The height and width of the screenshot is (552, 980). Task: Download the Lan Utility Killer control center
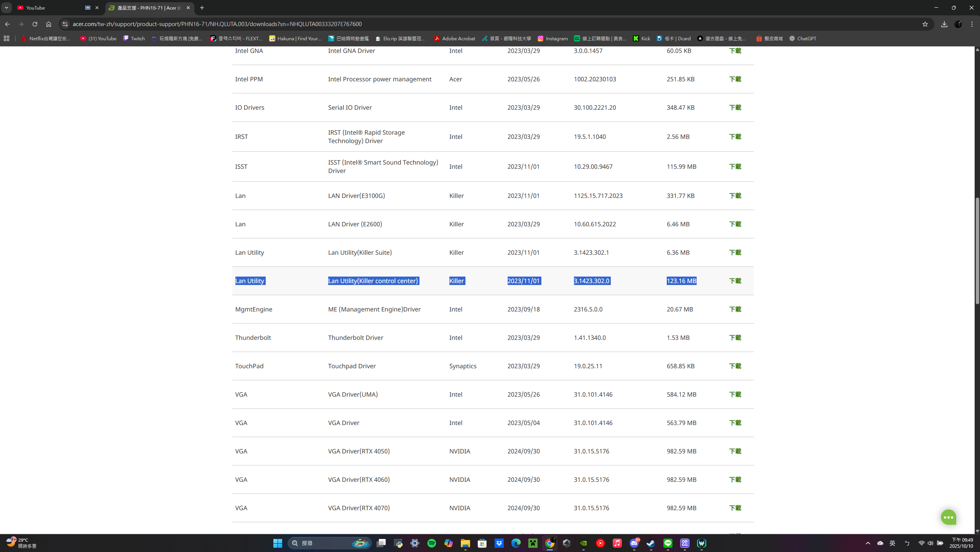pos(735,281)
